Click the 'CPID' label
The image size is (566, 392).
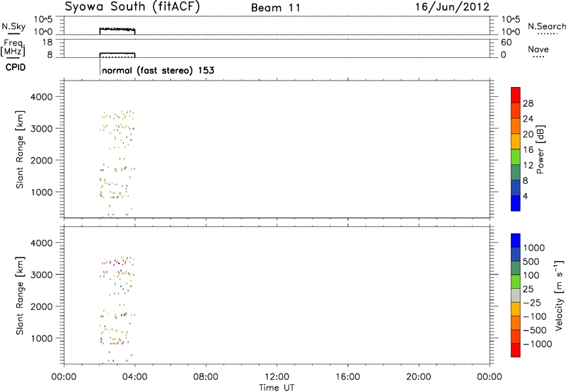tap(16, 67)
